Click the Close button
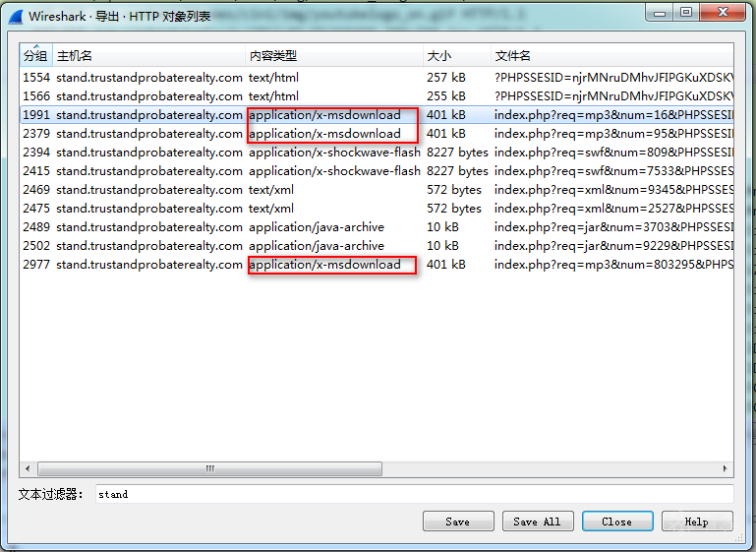This screenshot has width=756, height=552. tap(617, 521)
